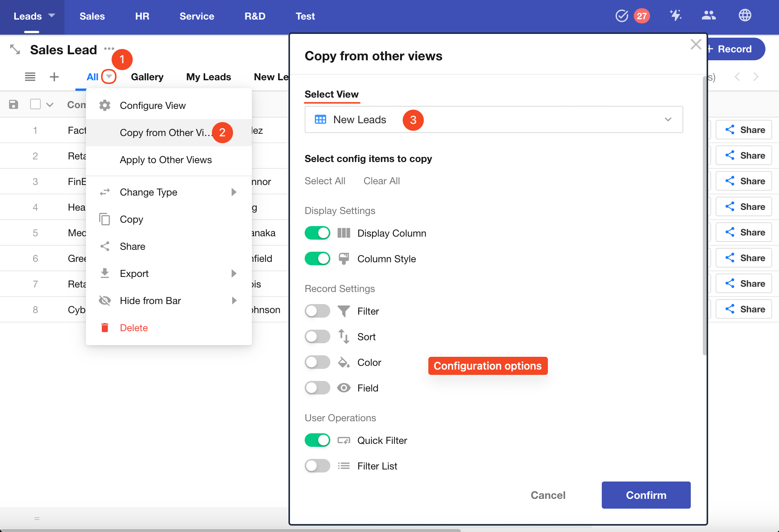Click the task checkmark icon in header

point(621,16)
